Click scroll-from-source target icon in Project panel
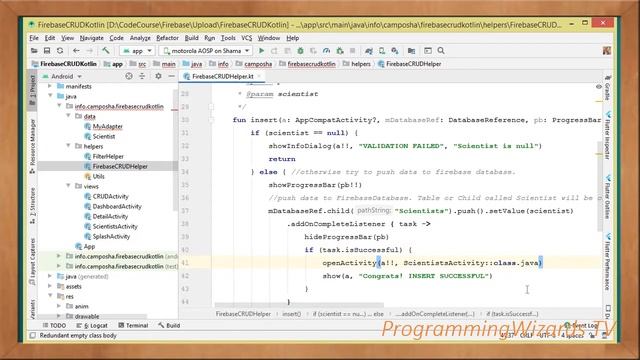This screenshot has width=640, height=360. (x=129, y=76)
